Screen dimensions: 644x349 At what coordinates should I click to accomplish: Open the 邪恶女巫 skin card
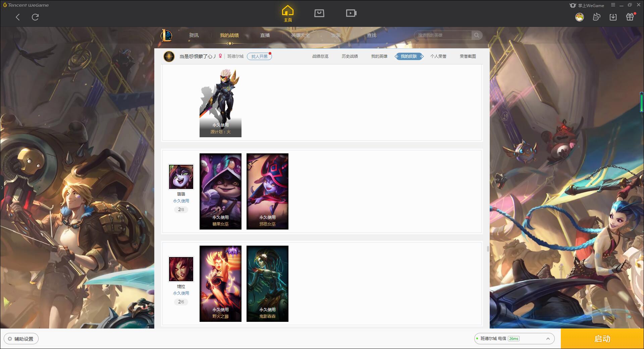tap(267, 191)
